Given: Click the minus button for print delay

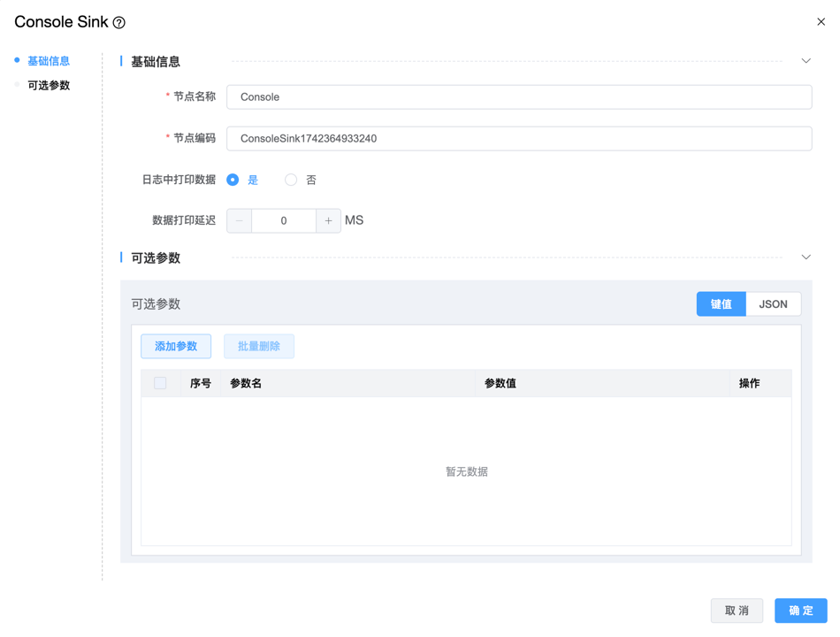Looking at the screenshot, I should point(240,220).
